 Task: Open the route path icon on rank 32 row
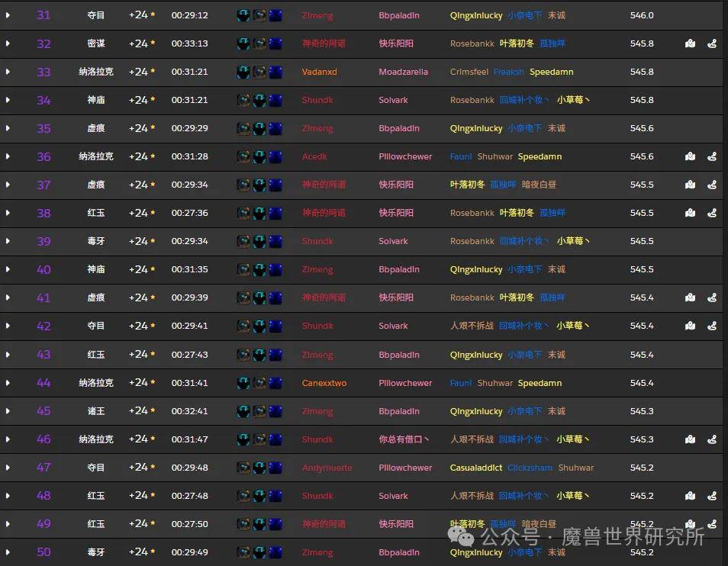click(712, 43)
